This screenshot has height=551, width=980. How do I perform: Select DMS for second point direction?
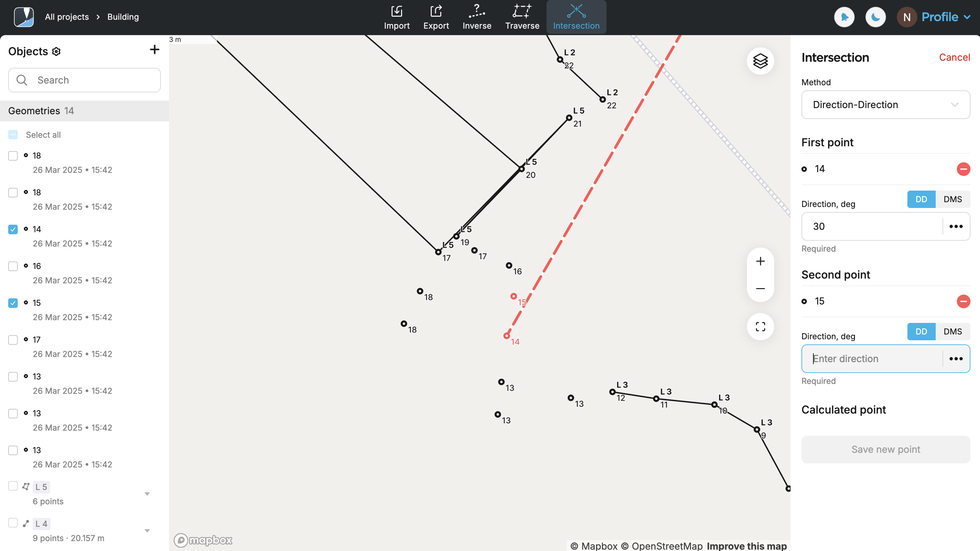click(x=953, y=332)
